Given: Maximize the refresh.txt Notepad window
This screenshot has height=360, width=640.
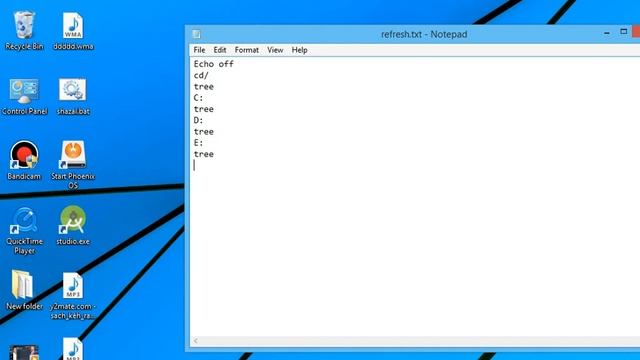Looking at the screenshot, I should point(623,32).
